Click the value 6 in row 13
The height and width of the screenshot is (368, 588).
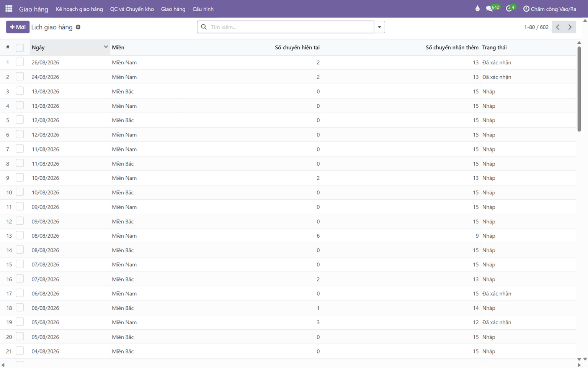tap(318, 236)
